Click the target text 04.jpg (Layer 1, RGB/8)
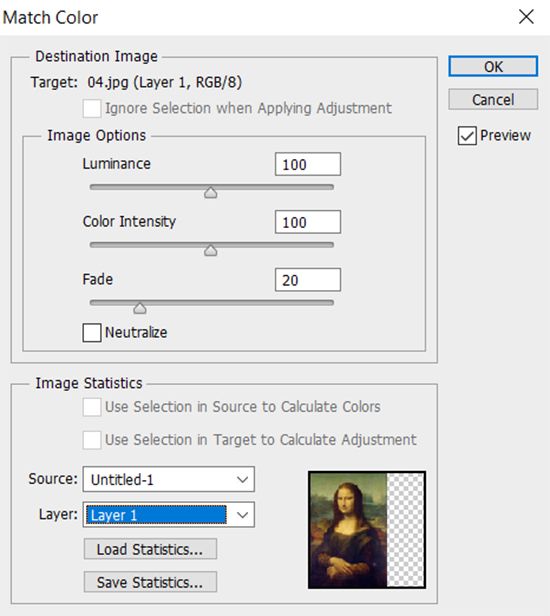Viewport: 550px width, 616px height. coord(165,82)
